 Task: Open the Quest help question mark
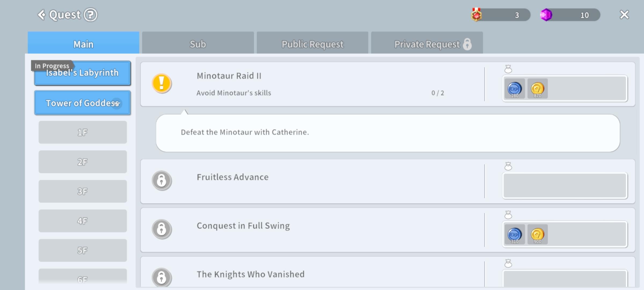point(90,15)
